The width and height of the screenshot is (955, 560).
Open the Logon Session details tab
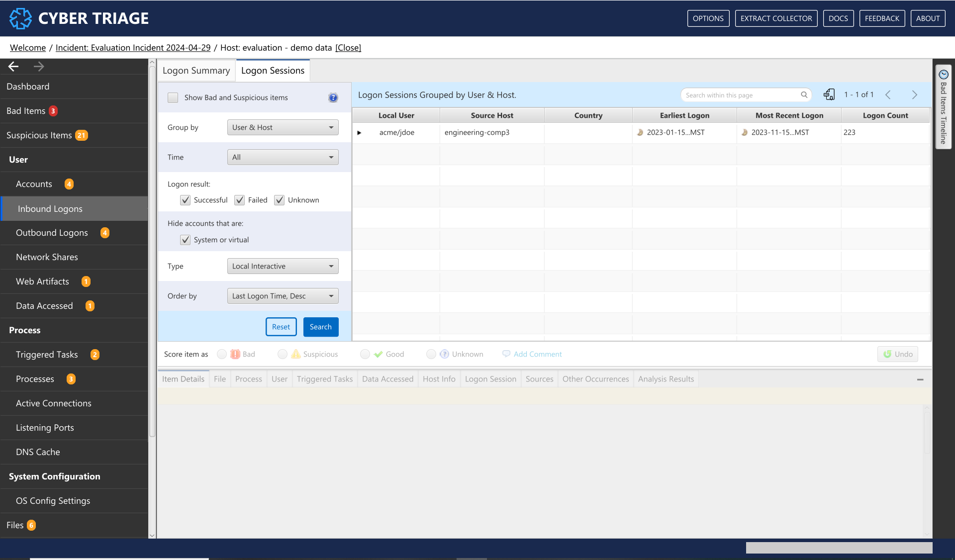click(x=490, y=378)
